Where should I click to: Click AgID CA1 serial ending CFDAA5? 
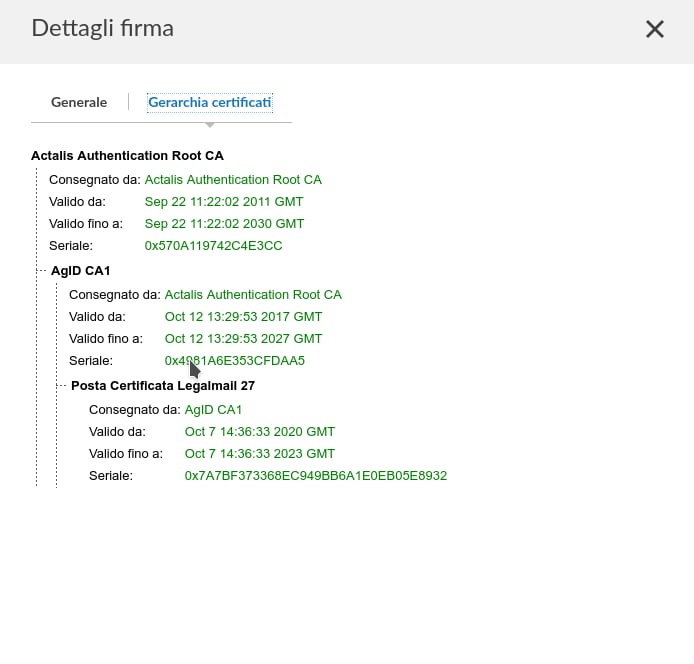(235, 361)
